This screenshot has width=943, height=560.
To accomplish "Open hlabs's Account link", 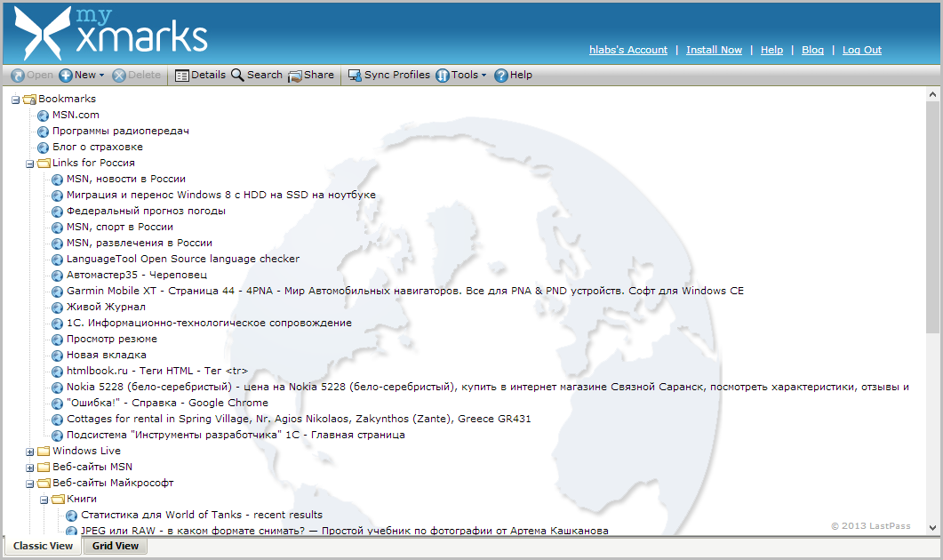I will [x=628, y=50].
